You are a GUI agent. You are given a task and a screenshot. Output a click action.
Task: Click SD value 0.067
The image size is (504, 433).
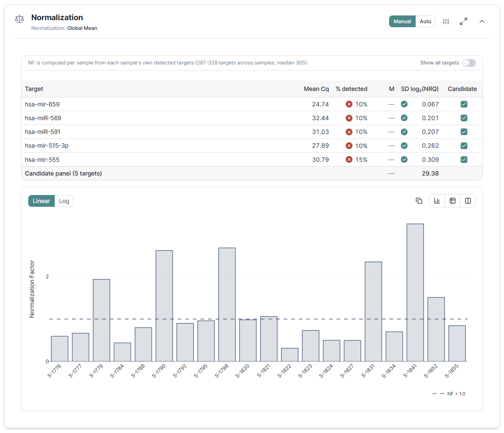coord(430,104)
